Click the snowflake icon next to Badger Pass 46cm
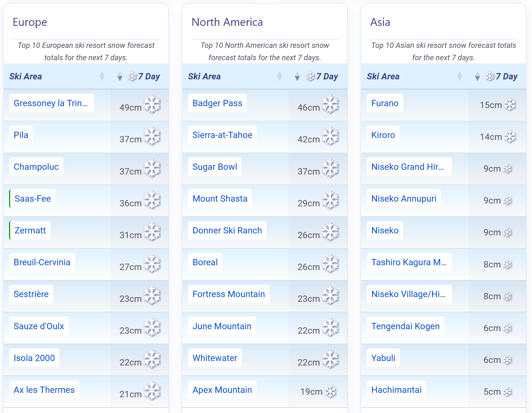 click(330, 105)
